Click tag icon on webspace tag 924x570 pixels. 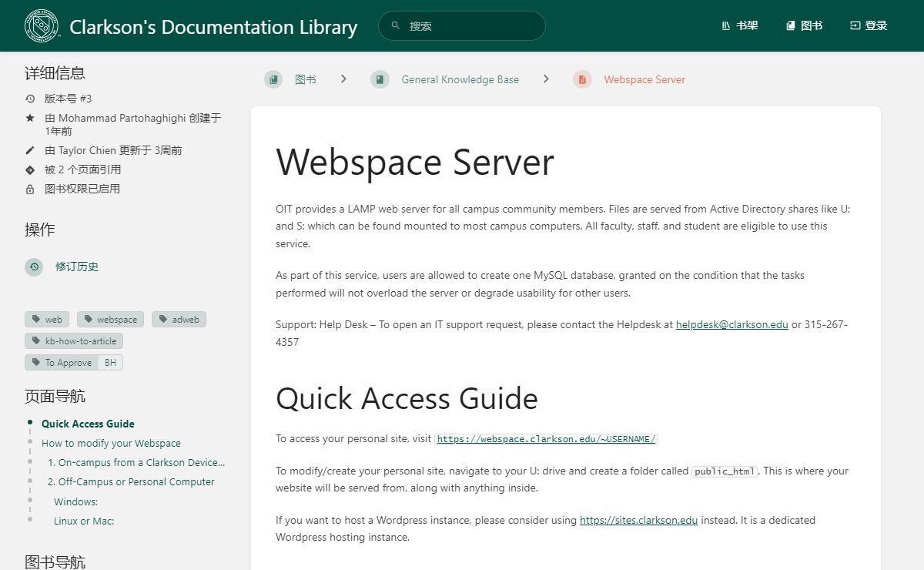[x=88, y=319]
